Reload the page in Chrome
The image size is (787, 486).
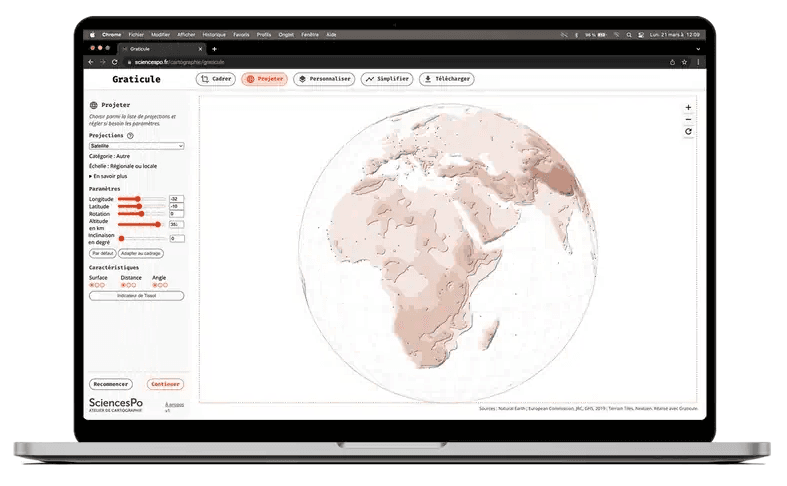coord(115,62)
